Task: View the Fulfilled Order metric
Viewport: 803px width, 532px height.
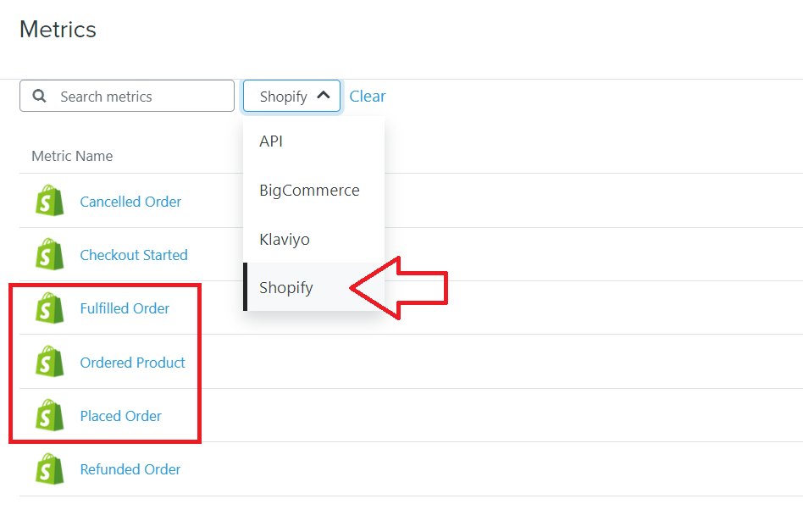Action: click(x=125, y=308)
